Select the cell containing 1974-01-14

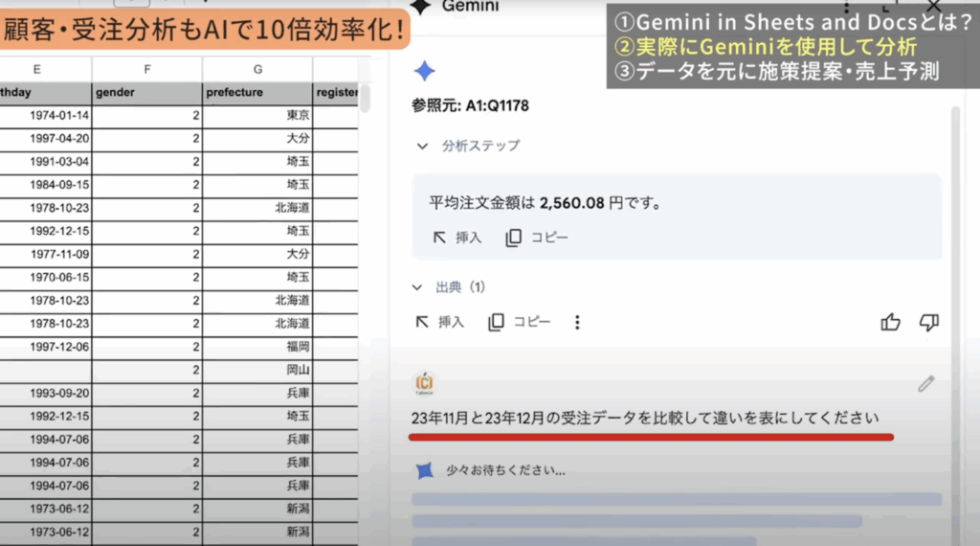tap(46, 115)
